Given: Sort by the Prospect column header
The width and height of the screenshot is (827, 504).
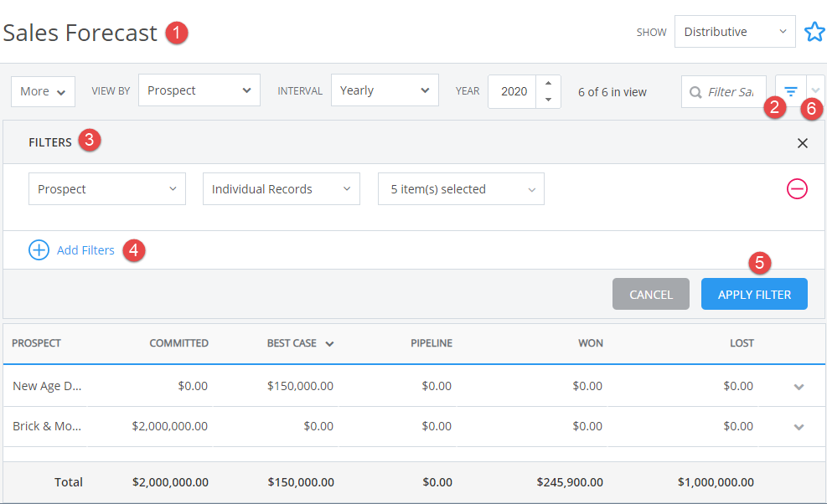Looking at the screenshot, I should [x=36, y=343].
